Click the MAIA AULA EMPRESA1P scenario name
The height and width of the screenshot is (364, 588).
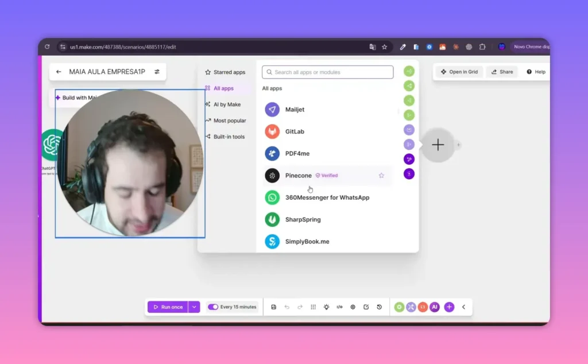(107, 72)
